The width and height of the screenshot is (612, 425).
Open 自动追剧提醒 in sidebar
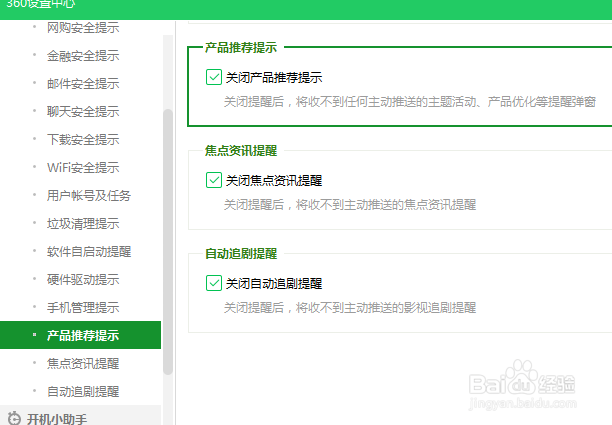(83, 391)
